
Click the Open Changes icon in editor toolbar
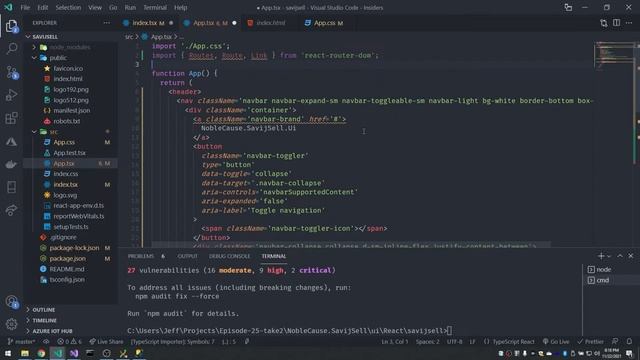point(604,23)
